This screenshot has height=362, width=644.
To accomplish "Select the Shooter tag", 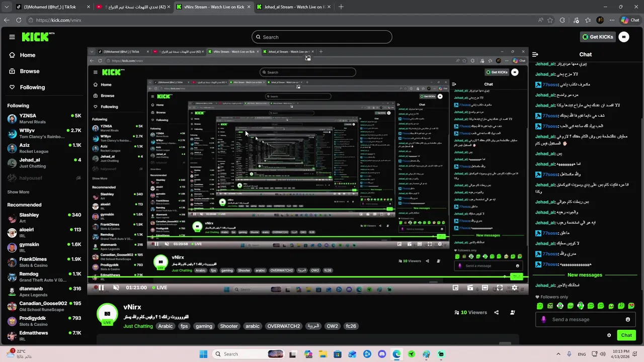I will 228,326.
